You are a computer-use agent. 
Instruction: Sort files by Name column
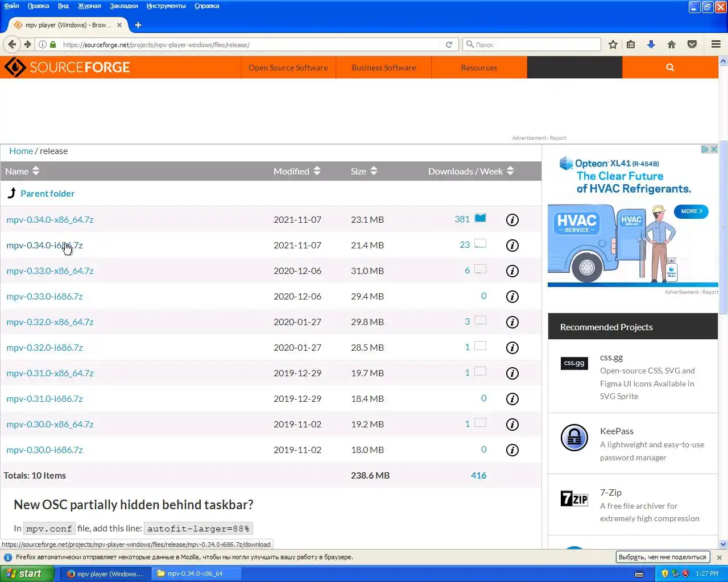22,171
